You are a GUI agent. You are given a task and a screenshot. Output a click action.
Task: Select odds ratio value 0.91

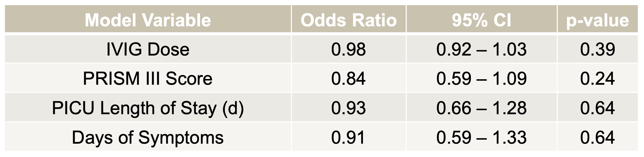348,137
